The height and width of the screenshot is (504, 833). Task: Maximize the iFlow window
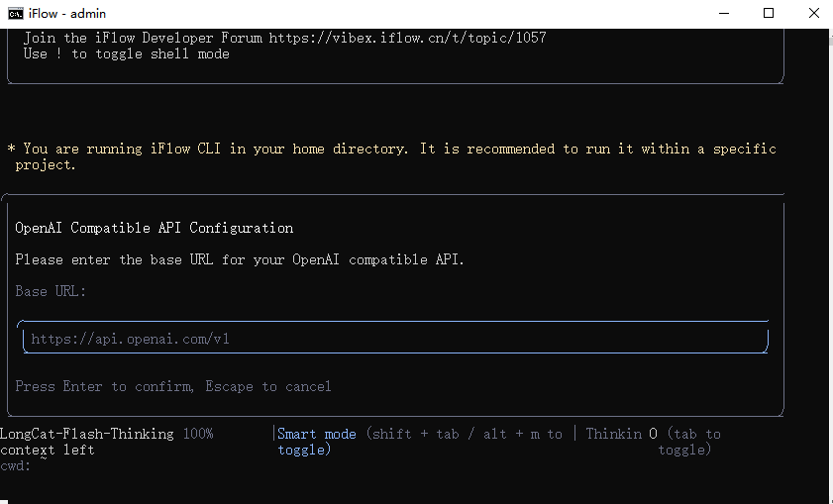(x=769, y=14)
